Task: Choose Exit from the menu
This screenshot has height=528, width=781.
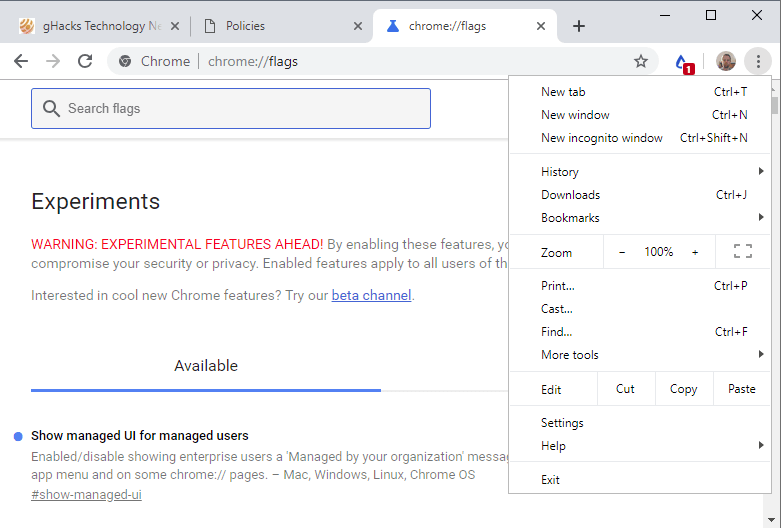Action: click(640, 479)
